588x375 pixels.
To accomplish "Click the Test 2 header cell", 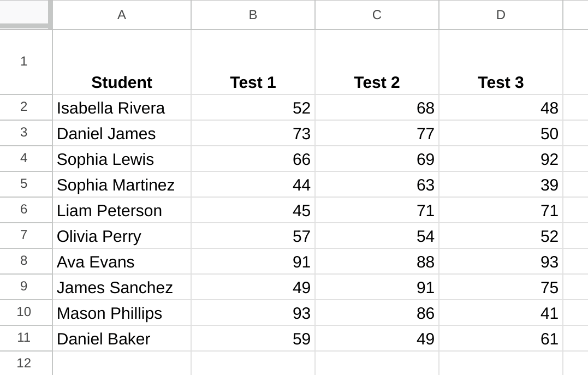I will 377,62.
